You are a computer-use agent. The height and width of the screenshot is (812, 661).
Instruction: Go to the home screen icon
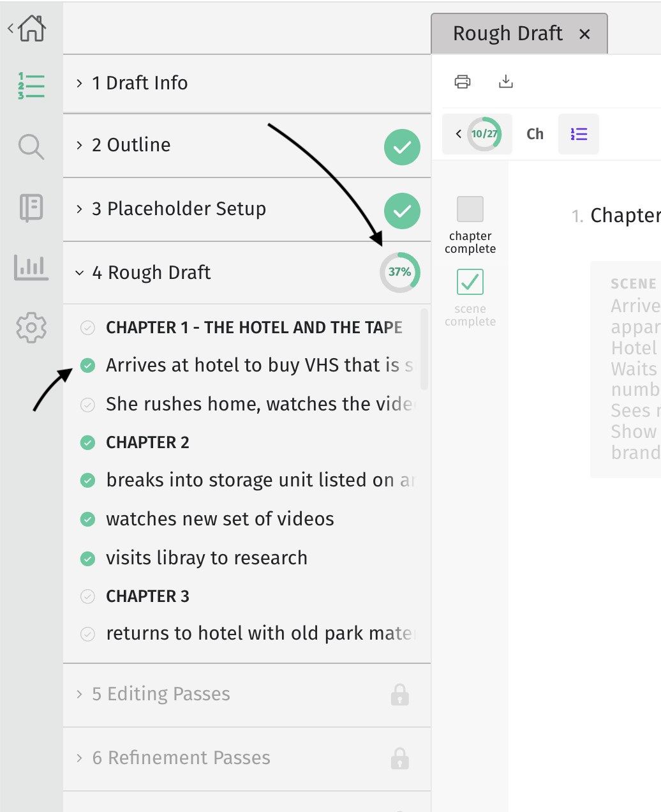coord(32,29)
